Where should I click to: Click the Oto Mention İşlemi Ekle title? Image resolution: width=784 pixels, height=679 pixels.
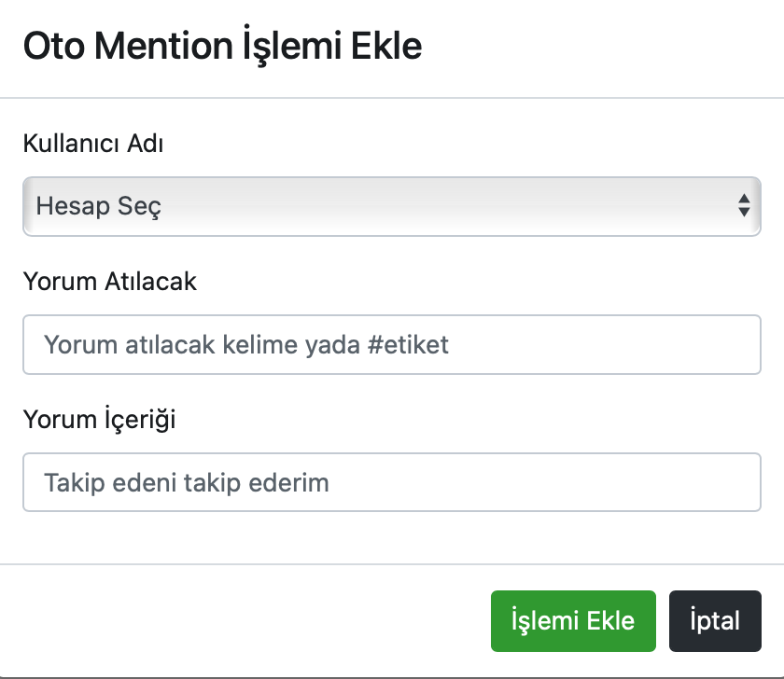222,46
